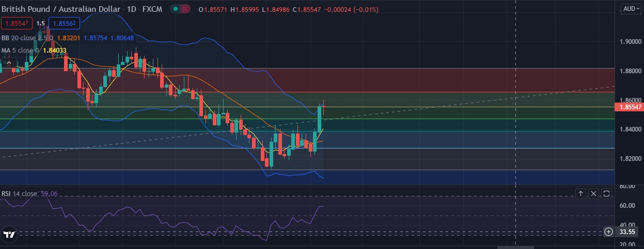
Task: Click the red approximate-sign data icon
Action: pos(185,9)
